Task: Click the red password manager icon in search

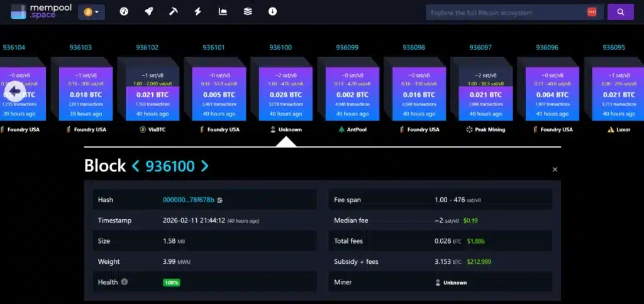Action: (x=591, y=13)
